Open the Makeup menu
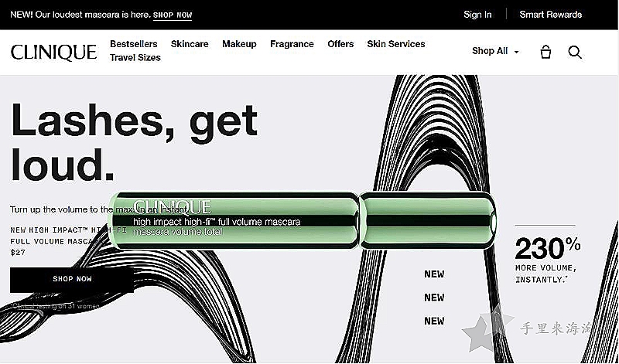Viewport: 619px width, 364px height. [x=239, y=44]
